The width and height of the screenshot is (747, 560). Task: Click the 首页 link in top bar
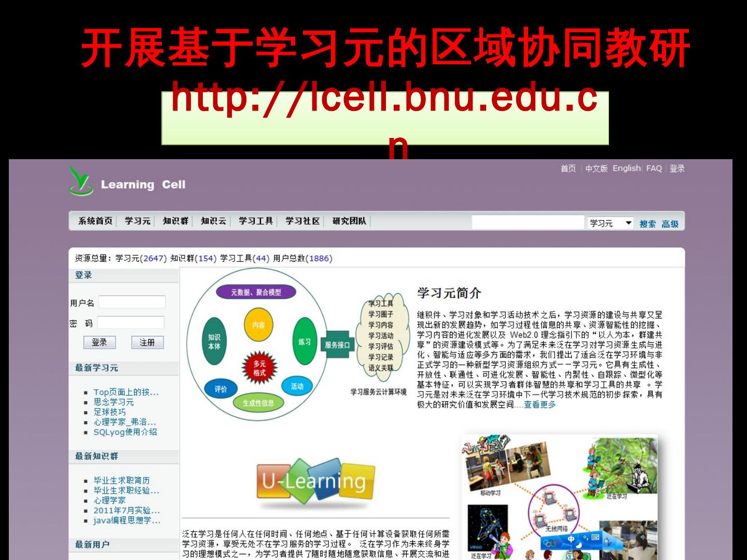568,169
